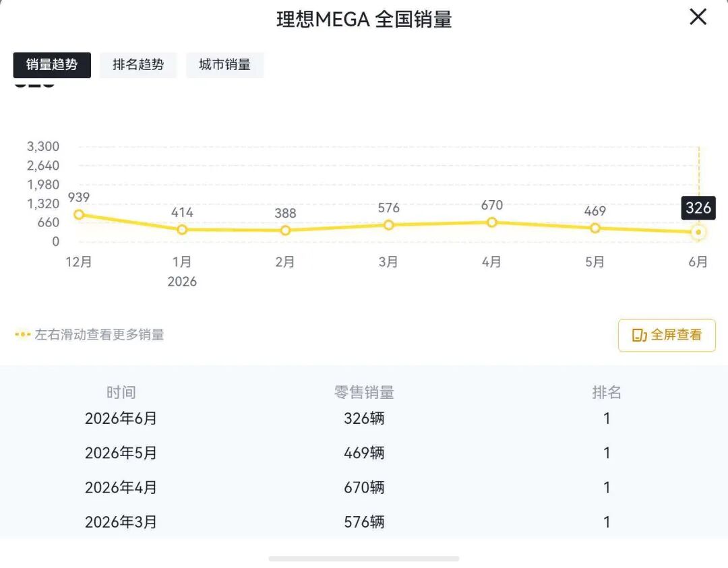This screenshot has width=728, height=568.
Task: Click the 469辆 sales value
Action: pyautogui.click(x=364, y=453)
